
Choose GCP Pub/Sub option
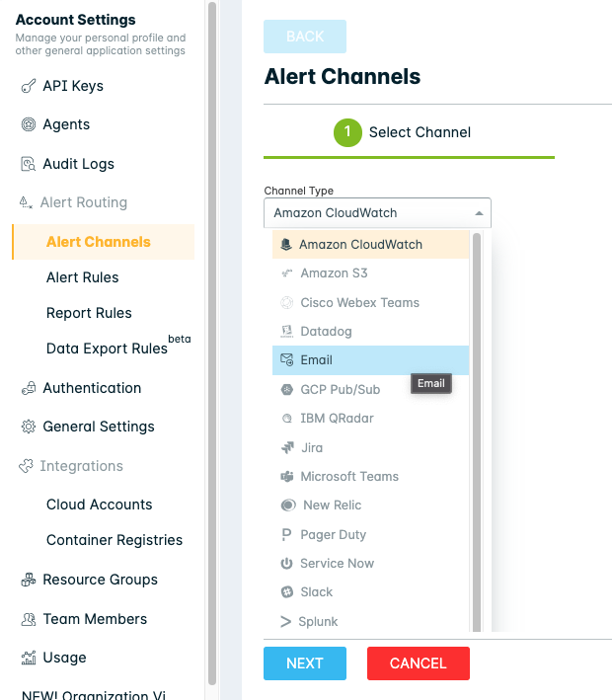[370, 390]
